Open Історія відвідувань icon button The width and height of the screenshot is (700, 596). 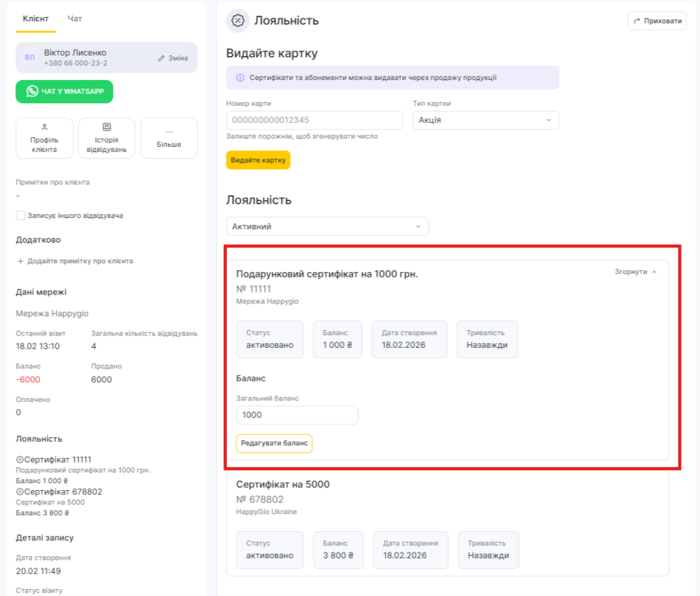coord(107,127)
